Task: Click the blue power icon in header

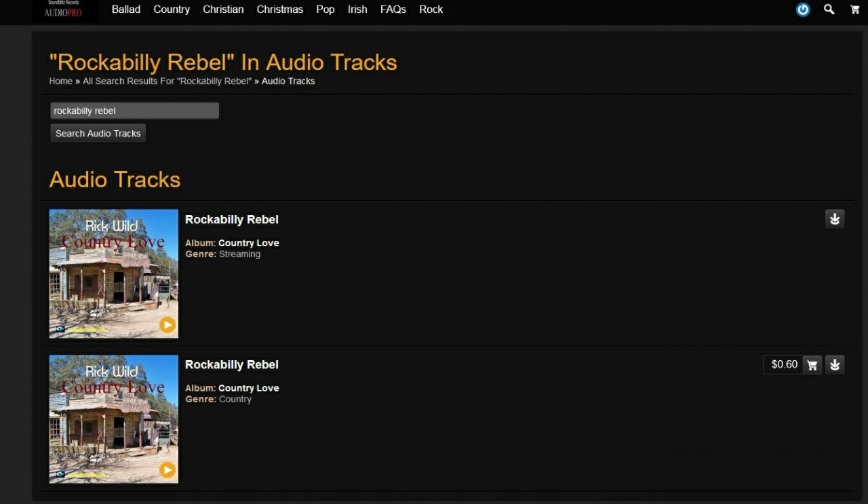Action: [x=803, y=9]
